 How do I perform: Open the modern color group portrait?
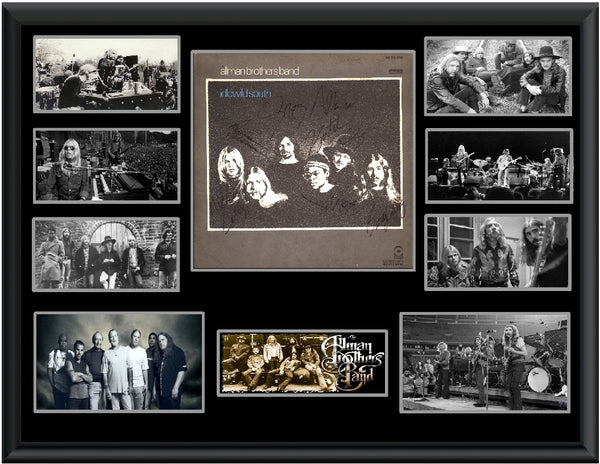(x=119, y=362)
